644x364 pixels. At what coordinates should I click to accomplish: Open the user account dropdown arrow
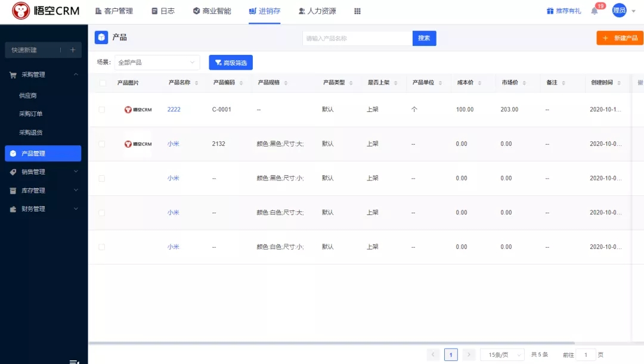[x=633, y=11]
